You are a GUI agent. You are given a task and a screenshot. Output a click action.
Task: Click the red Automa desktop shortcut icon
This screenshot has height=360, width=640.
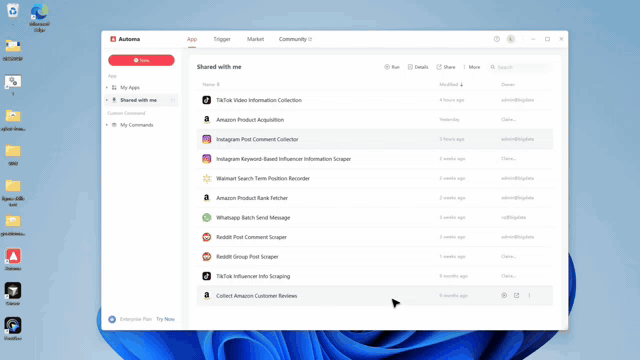point(13,256)
